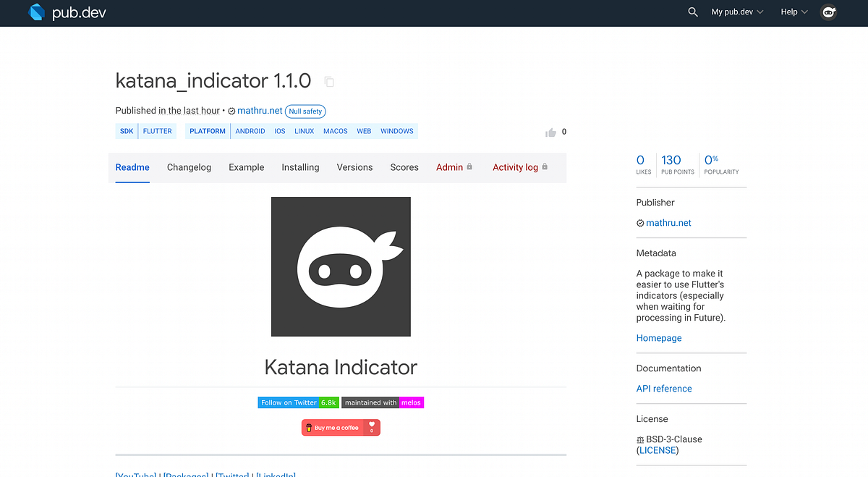
Task: Click the Katana Indicator package image
Action: 341,266
